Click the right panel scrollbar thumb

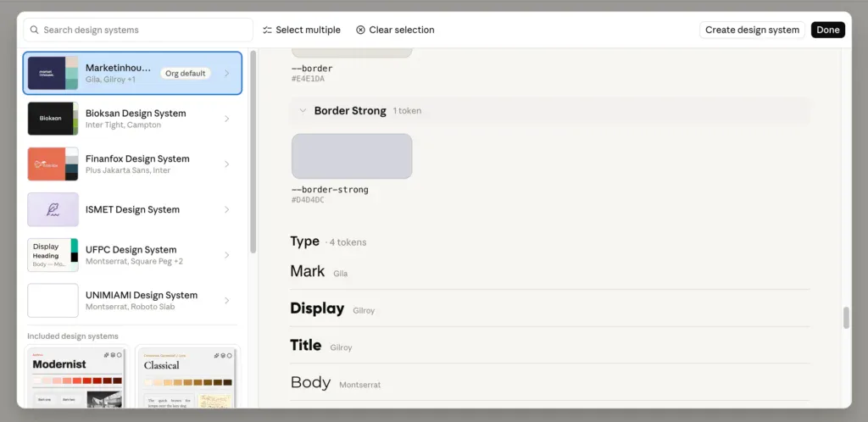[846, 318]
